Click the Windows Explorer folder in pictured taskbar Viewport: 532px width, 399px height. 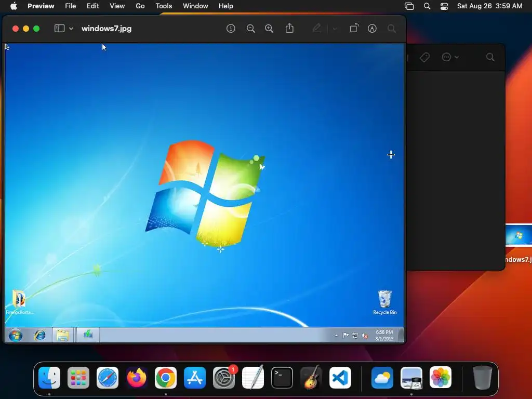click(x=63, y=335)
